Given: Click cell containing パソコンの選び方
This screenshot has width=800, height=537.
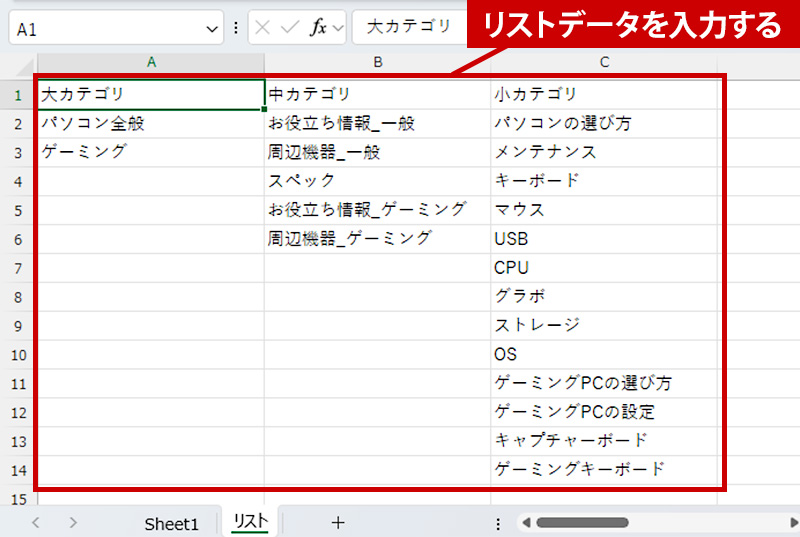Looking at the screenshot, I should click(x=604, y=123).
